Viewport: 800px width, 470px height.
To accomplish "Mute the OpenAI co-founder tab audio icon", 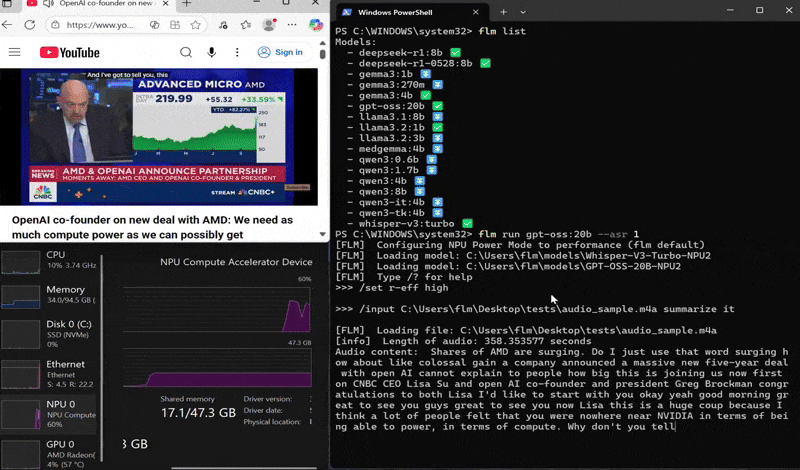I will pyautogui.click(x=48, y=4).
